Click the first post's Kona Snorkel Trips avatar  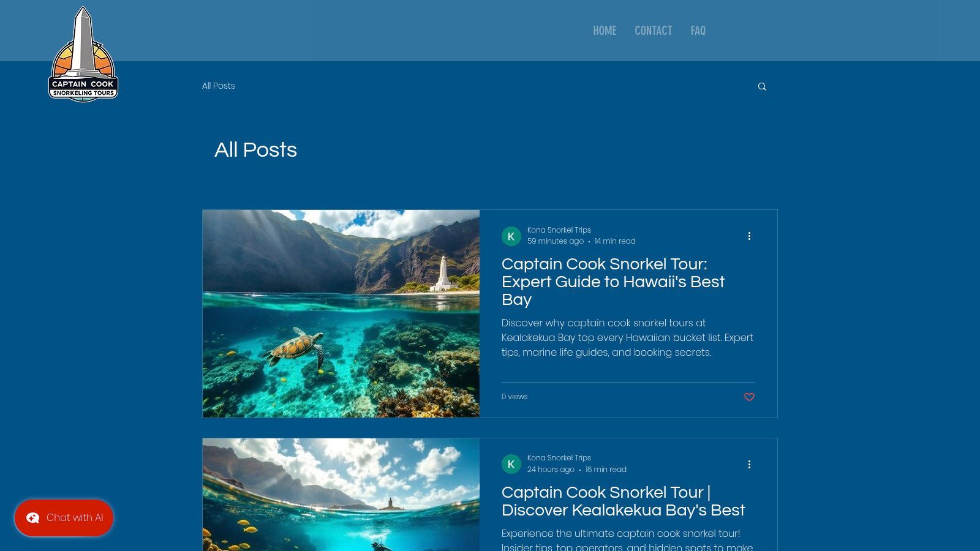tap(511, 236)
